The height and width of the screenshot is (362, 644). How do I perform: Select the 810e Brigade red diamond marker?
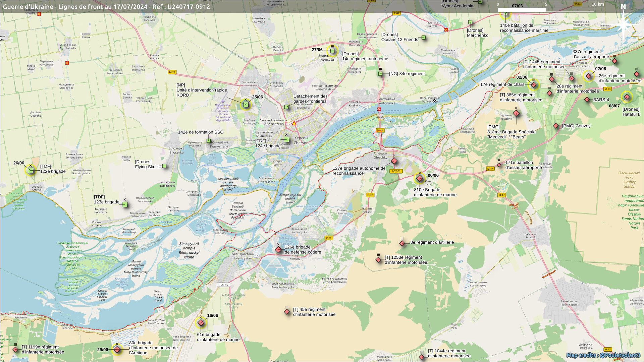[419, 179]
